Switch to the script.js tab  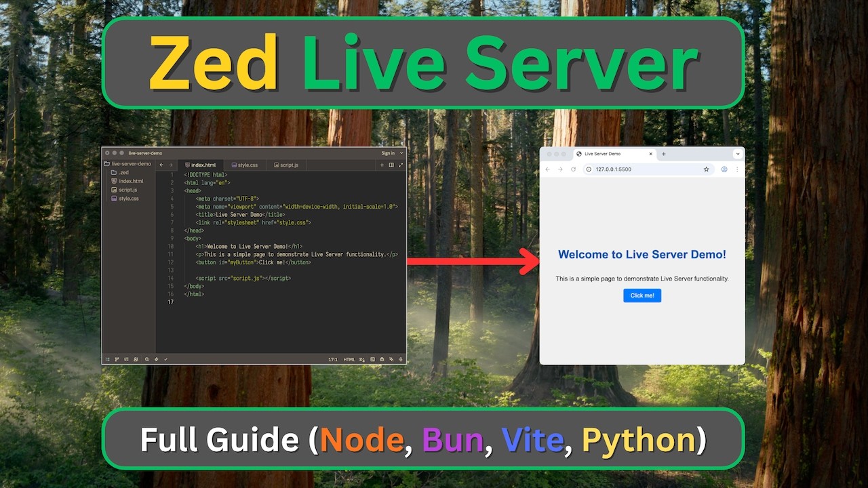pos(286,165)
